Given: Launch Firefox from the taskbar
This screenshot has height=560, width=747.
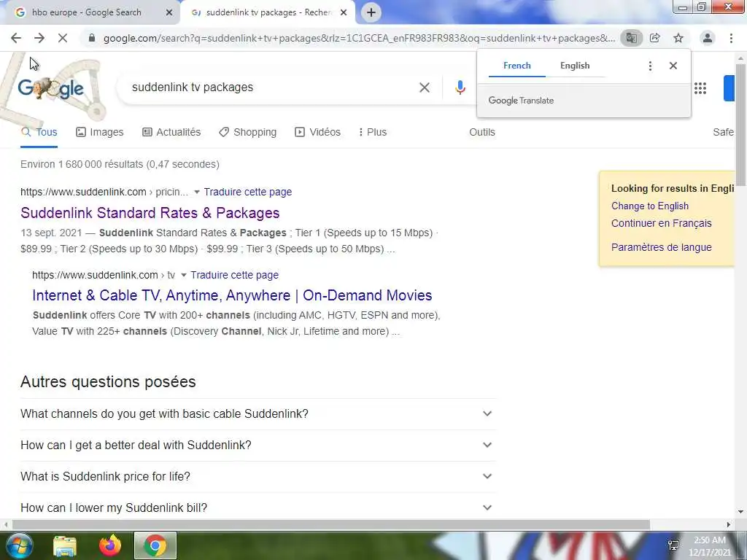Looking at the screenshot, I should pyautogui.click(x=110, y=545).
